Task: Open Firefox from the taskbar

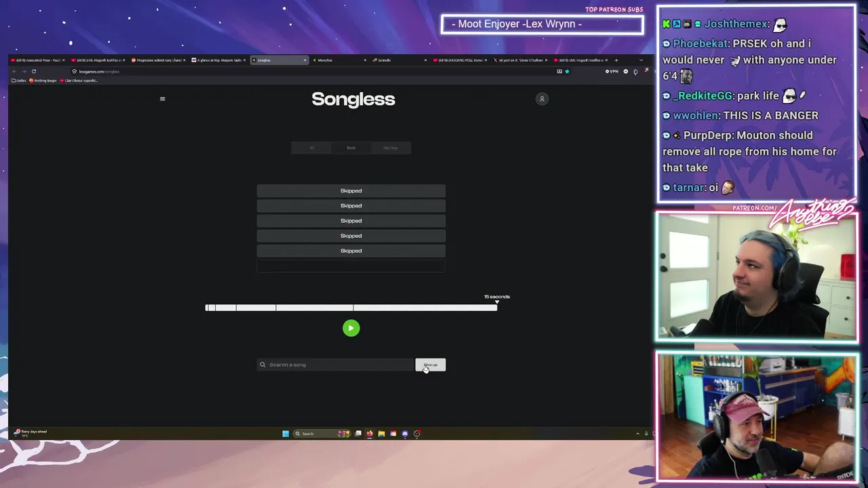Action: coord(370,434)
